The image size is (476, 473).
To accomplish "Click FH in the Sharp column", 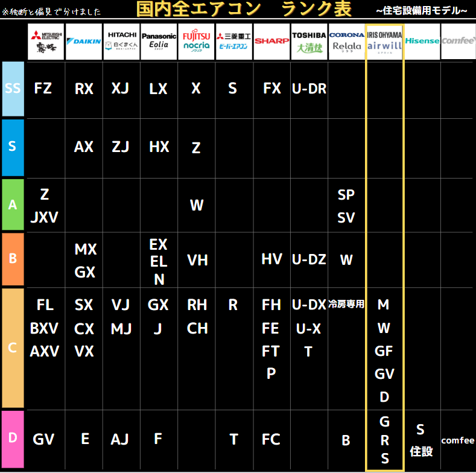I will tap(271, 305).
